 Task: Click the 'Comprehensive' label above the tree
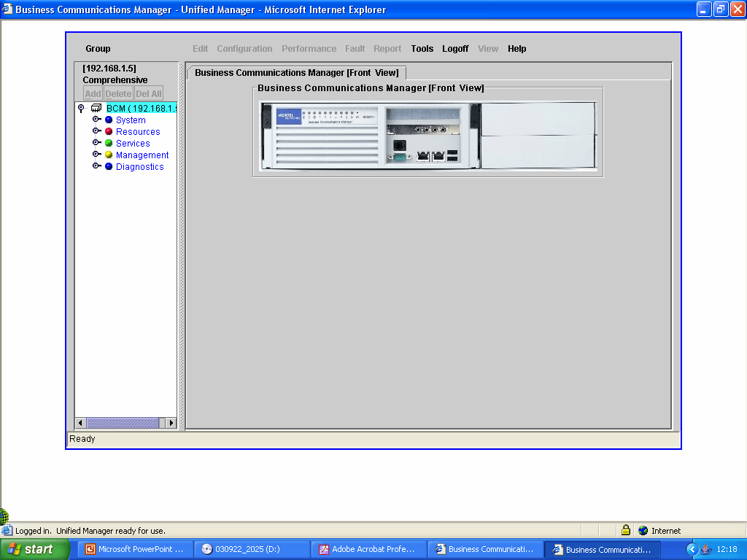click(x=115, y=80)
